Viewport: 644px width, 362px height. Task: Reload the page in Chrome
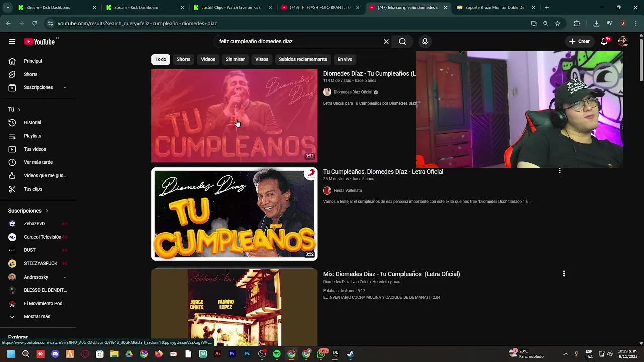[34, 23]
